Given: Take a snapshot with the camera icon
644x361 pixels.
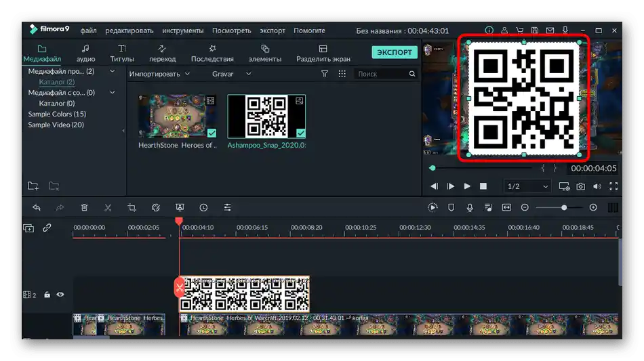Looking at the screenshot, I should 581,186.
